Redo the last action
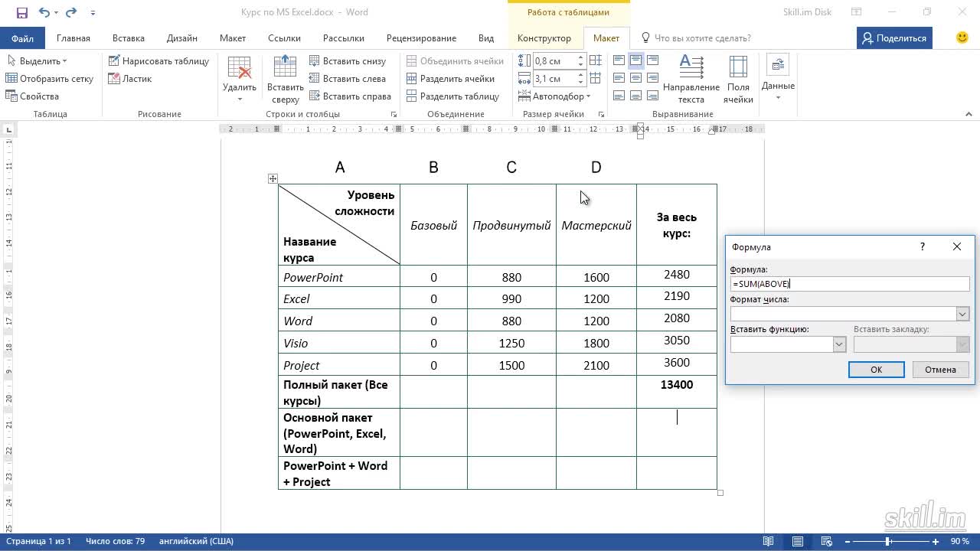The height and width of the screenshot is (551, 980). (71, 12)
